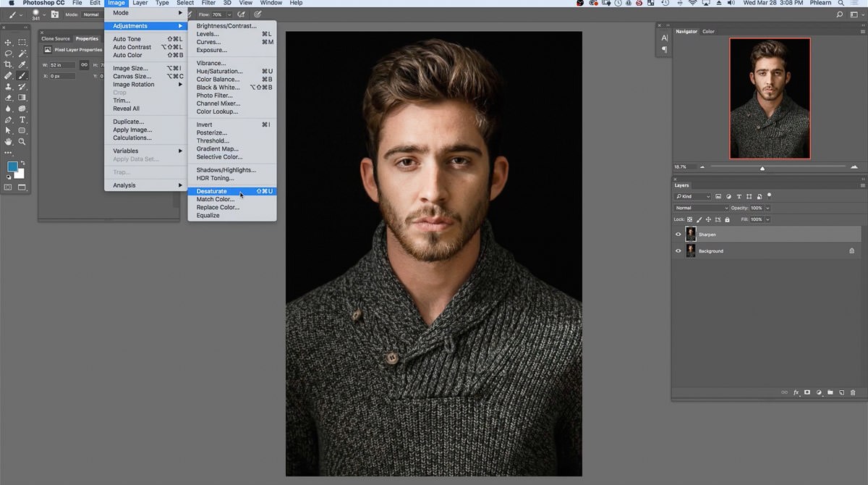
Task: Create new fill or adjustment layer
Action: [819, 392]
